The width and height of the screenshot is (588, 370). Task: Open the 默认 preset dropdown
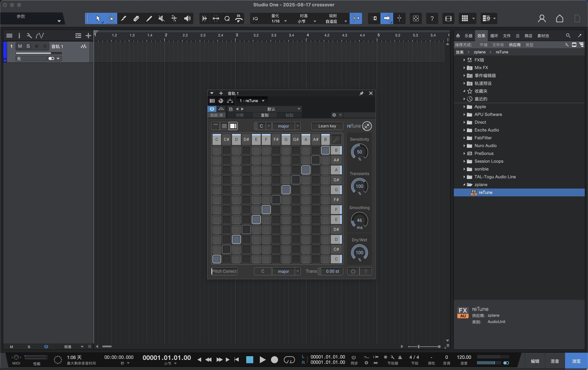[273, 109]
